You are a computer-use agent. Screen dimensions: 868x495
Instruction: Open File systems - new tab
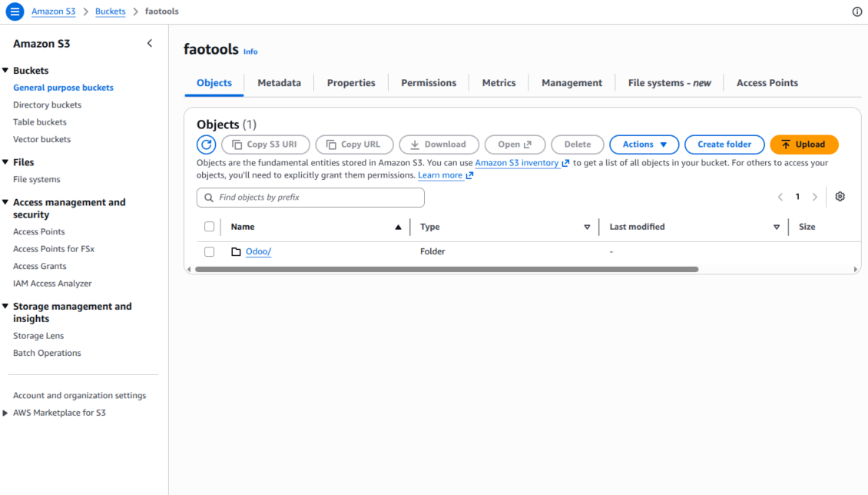pos(669,83)
